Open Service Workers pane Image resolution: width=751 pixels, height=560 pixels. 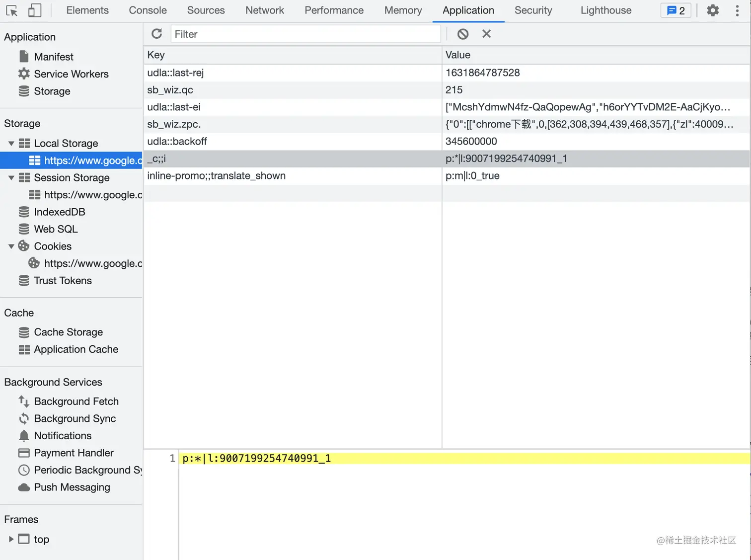[x=71, y=74]
